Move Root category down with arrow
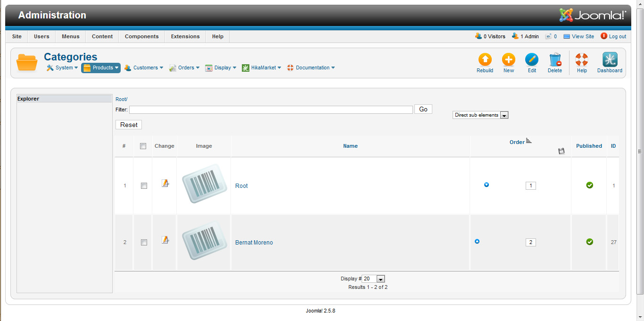The height and width of the screenshot is (321, 644). point(487,185)
